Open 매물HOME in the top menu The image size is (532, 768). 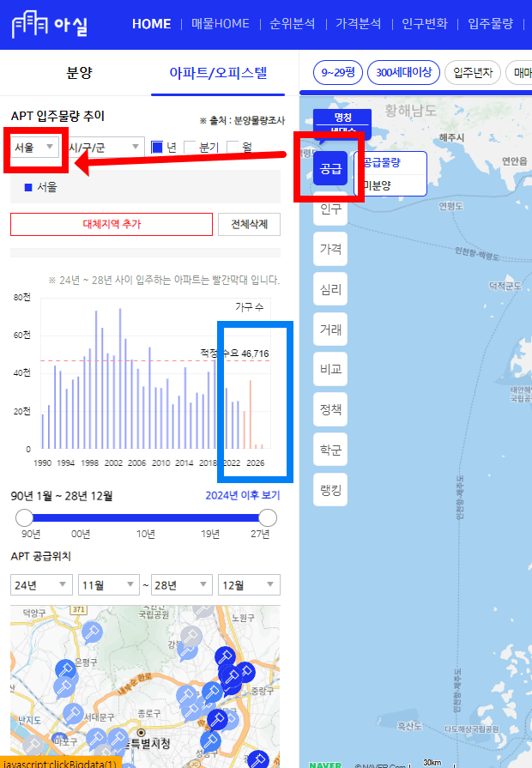coord(220,23)
